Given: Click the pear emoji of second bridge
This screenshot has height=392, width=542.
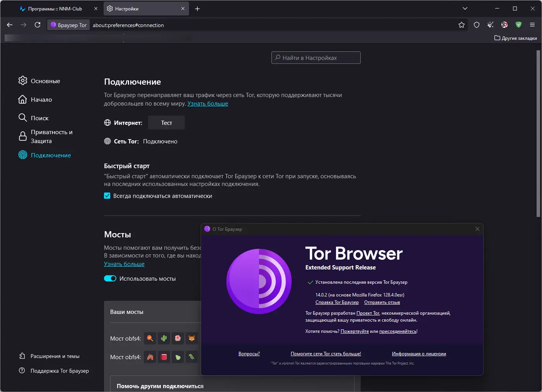Looking at the screenshot, I should 178,357.
